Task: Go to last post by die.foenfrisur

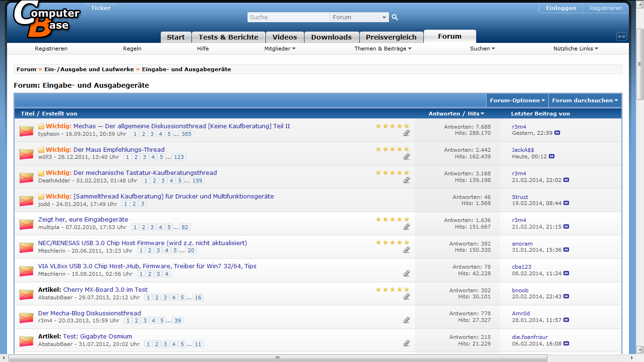Action: [x=566, y=344]
